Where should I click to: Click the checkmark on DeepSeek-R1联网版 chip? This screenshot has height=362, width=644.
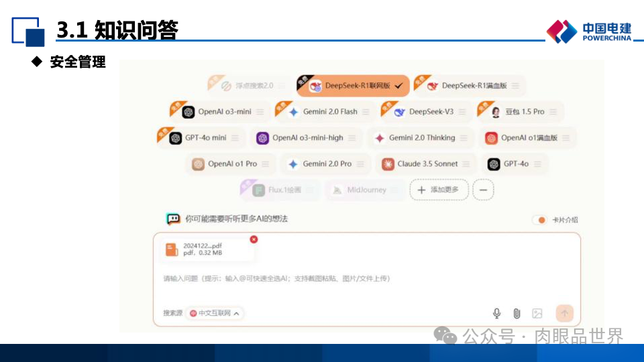[x=398, y=86]
